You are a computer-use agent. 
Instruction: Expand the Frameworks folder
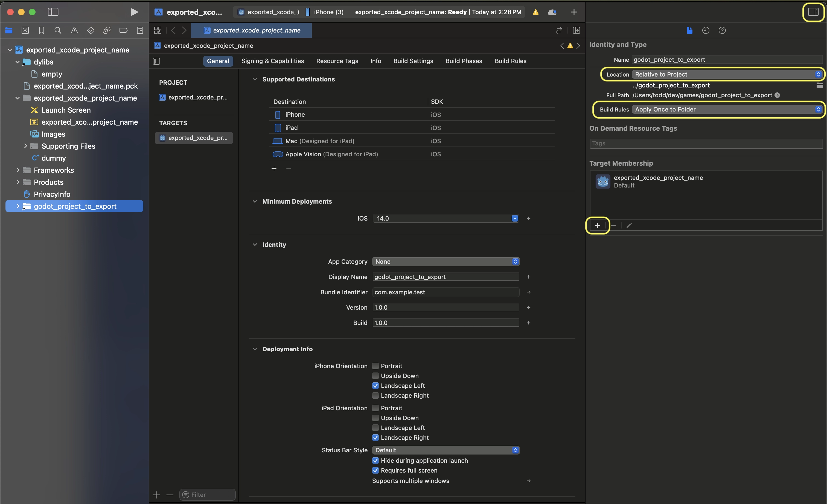[18, 170]
